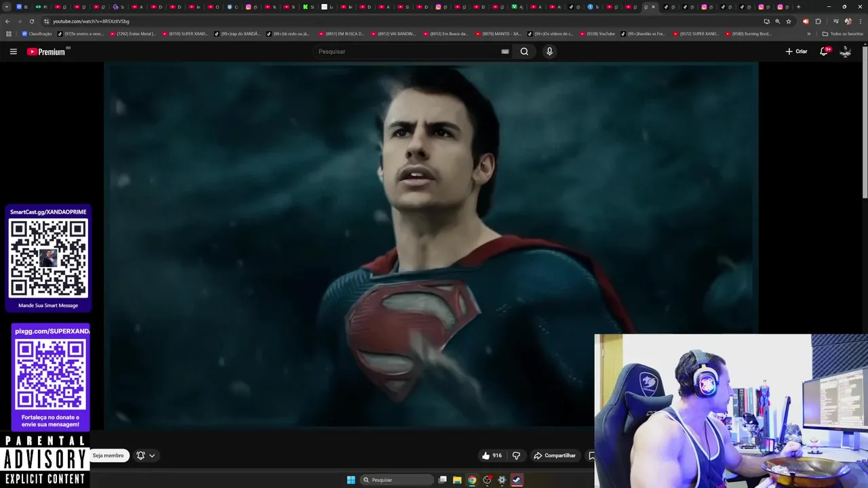Open the YouTube notifications bell
The height and width of the screenshot is (488, 868).
point(825,52)
